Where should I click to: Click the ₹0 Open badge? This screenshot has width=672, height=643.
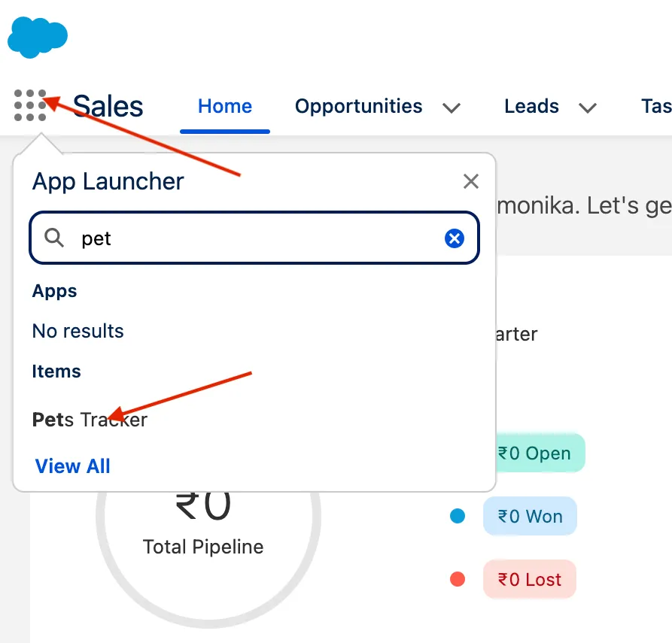point(534,453)
